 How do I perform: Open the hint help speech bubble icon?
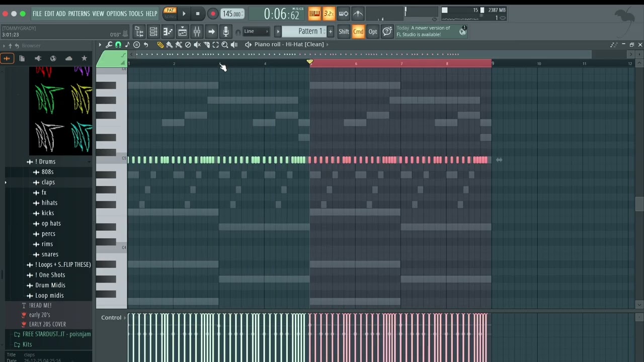click(387, 32)
